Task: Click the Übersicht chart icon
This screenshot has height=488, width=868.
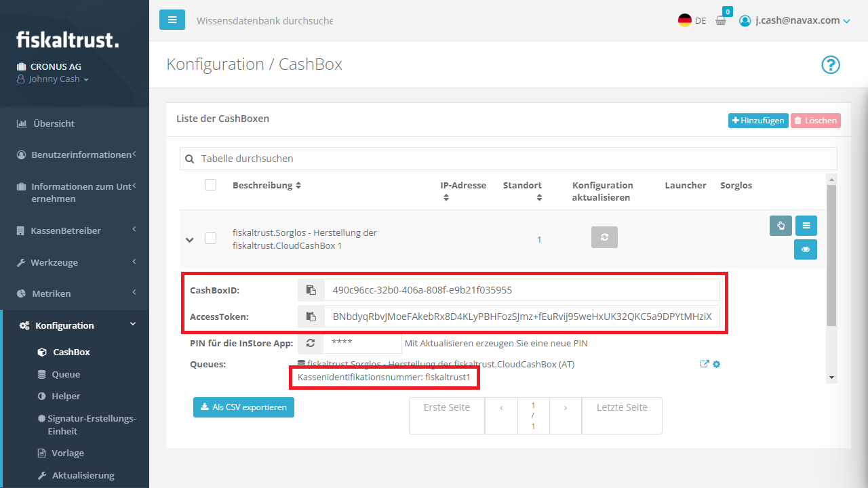Action: [x=21, y=123]
